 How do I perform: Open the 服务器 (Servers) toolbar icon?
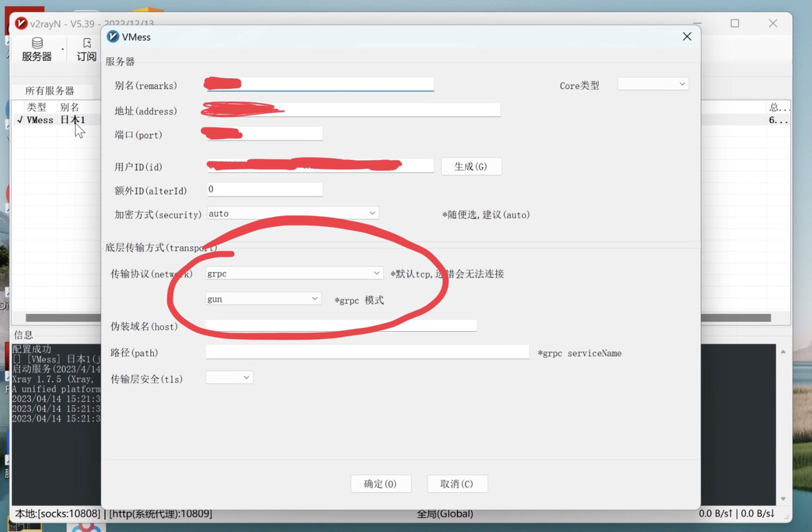[37, 50]
